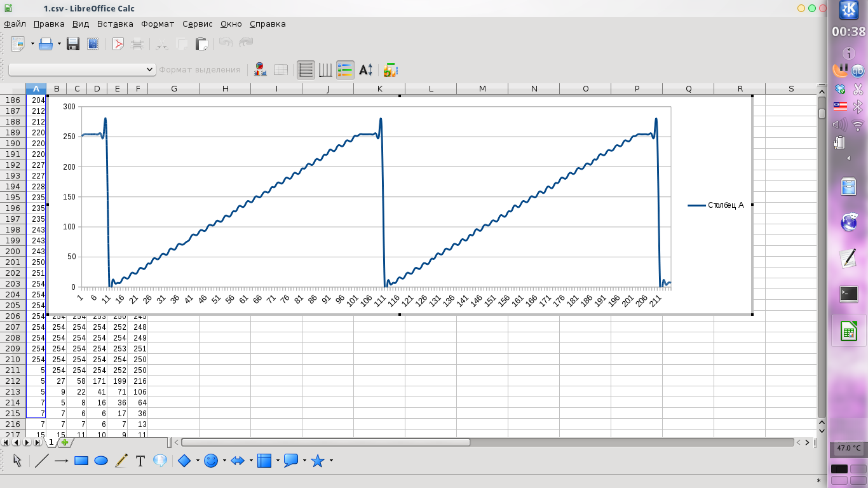Screen dimensions: 868x488
Task: Open the Правка menu
Action: (x=49, y=24)
